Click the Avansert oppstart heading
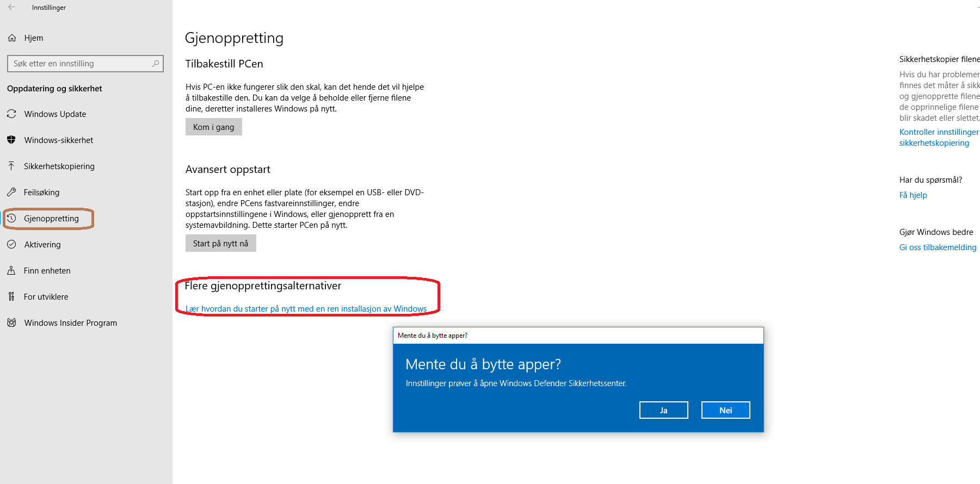This screenshot has width=980, height=484. [228, 169]
